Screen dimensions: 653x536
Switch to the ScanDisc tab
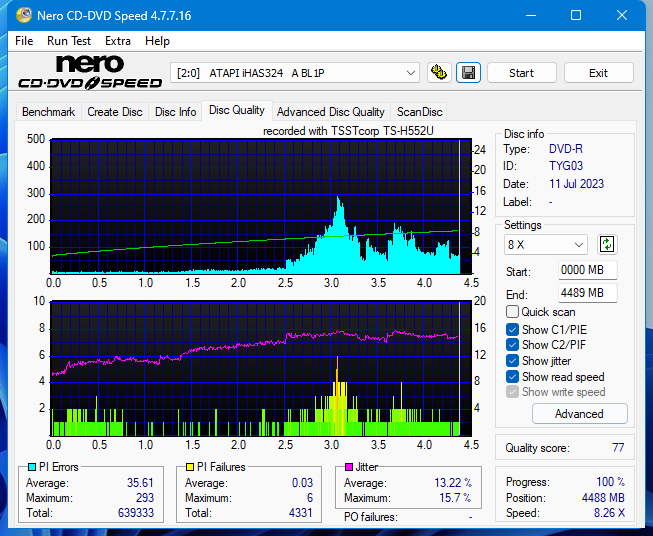click(419, 112)
